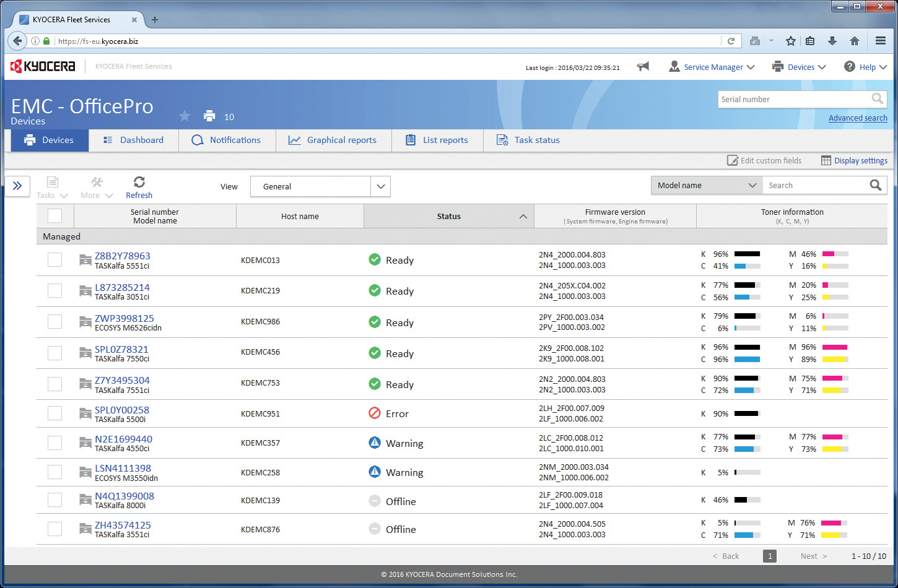
Task: Reload page with browser refresh icon
Action: click(x=731, y=41)
